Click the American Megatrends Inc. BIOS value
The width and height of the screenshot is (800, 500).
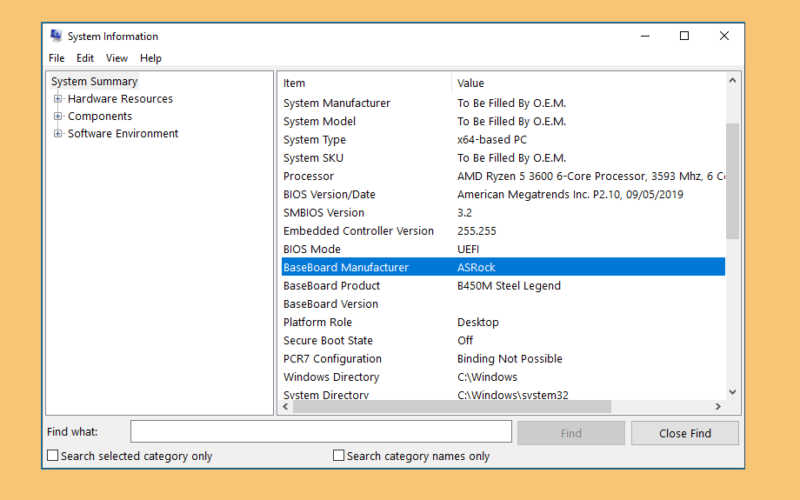pos(570,194)
